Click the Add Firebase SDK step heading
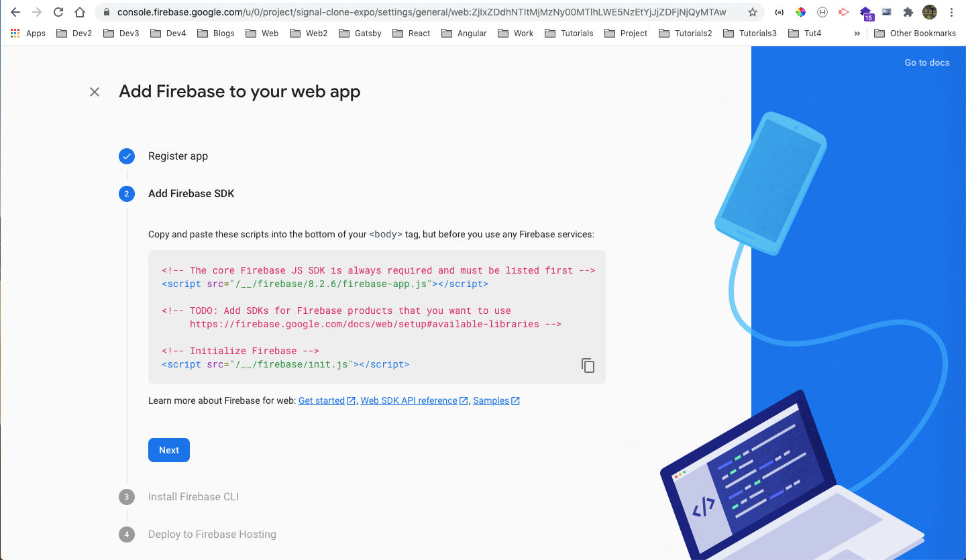The image size is (966, 560). pyautogui.click(x=191, y=194)
